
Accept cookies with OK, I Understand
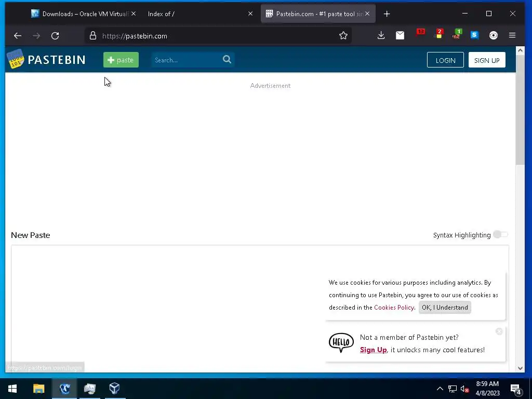[445, 308]
